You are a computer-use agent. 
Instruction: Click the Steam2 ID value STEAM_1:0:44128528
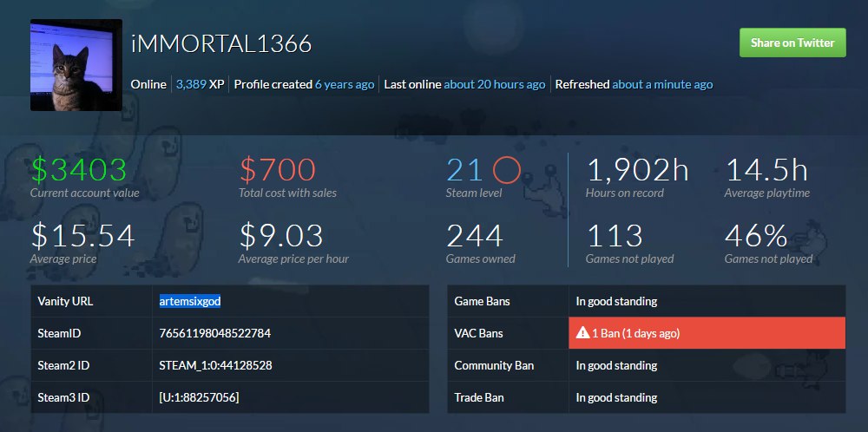coord(215,365)
